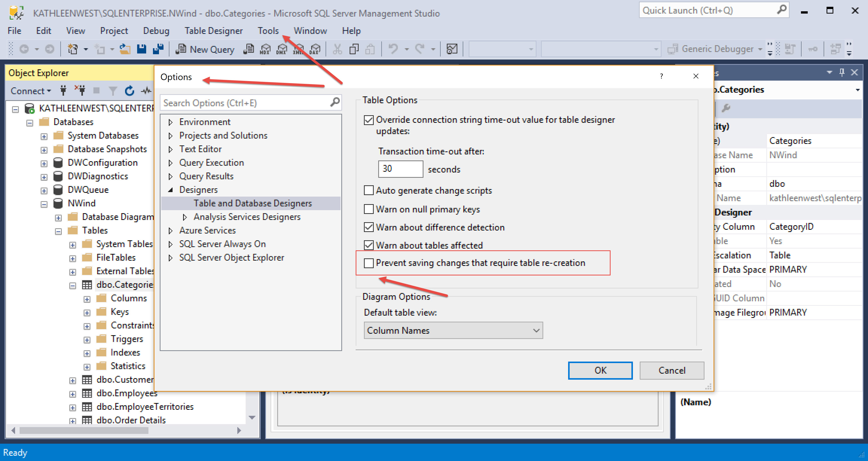Uncheck Override connection string time-out checkbox
868x461 pixels.
(369, 120)
